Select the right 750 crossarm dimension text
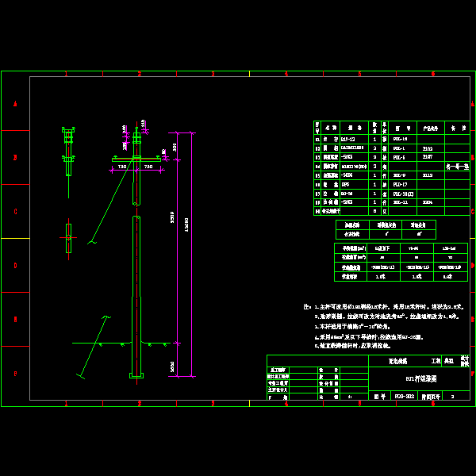 pyautogui.click(x=148, y=167)
